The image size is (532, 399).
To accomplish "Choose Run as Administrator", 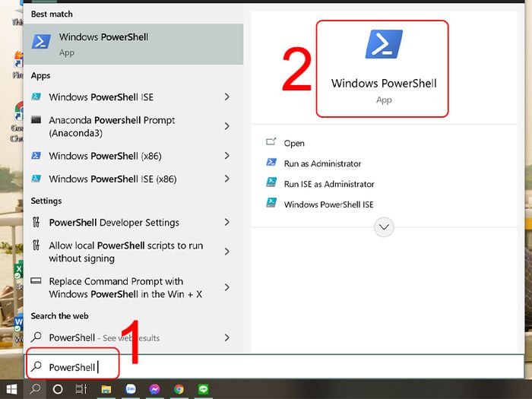I will pyautogui.click(x=322, y=163).
